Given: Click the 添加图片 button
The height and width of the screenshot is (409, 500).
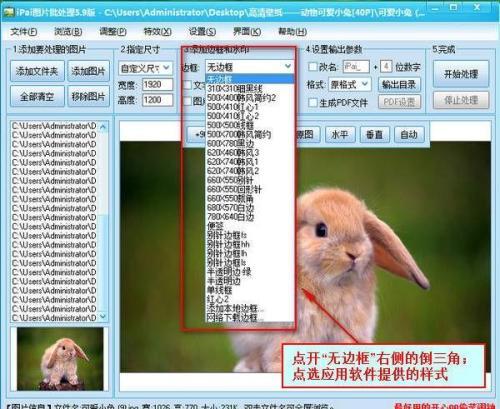Looking at the screenshot, I should click(x=88, y=71).
